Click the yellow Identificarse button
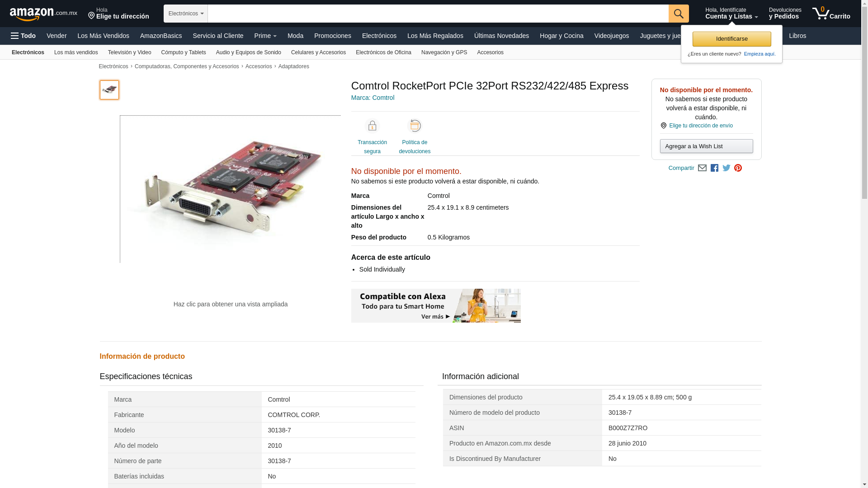The image size is (868, 488). 731,39
